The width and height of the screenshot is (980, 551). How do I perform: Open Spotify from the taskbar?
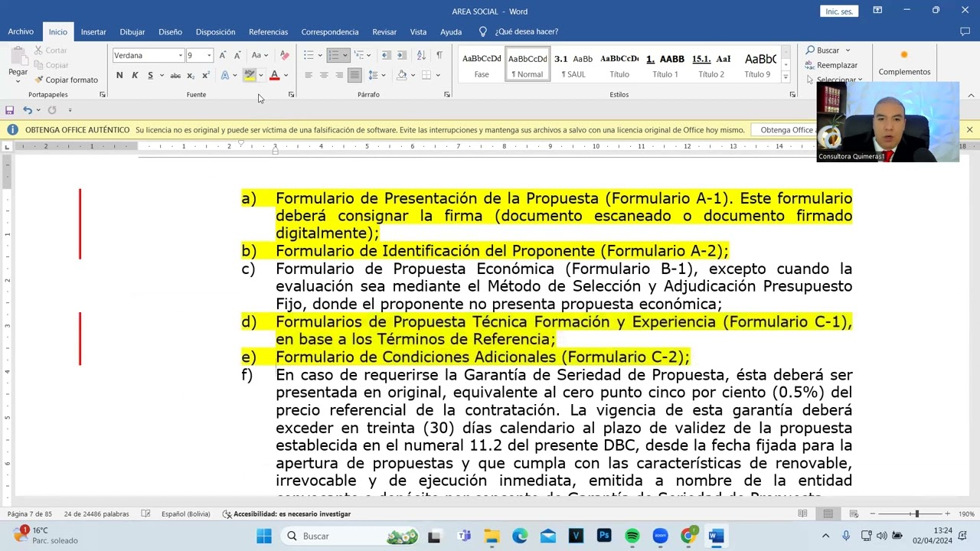632,536
